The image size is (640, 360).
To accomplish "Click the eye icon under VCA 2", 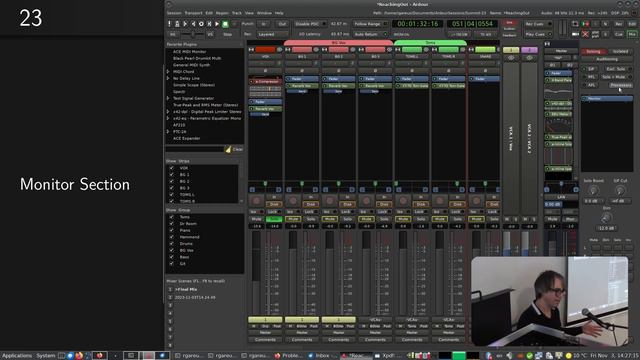I will point(529,58).
